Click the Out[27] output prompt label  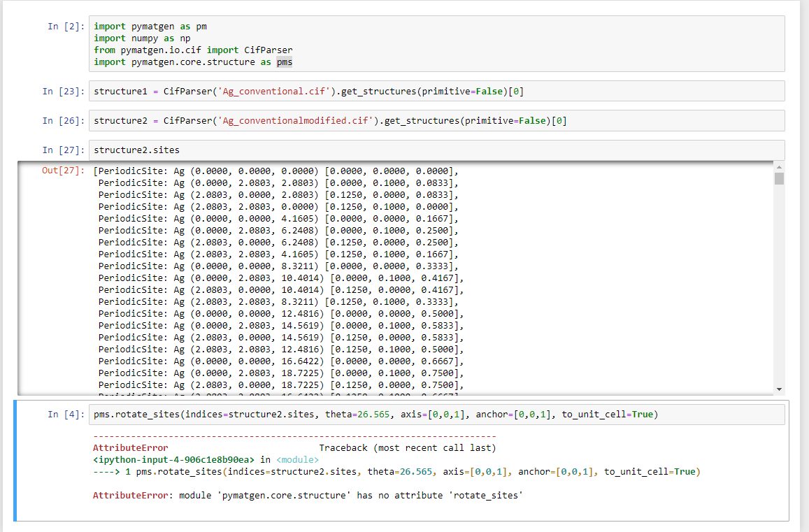(x=63, y=171)
